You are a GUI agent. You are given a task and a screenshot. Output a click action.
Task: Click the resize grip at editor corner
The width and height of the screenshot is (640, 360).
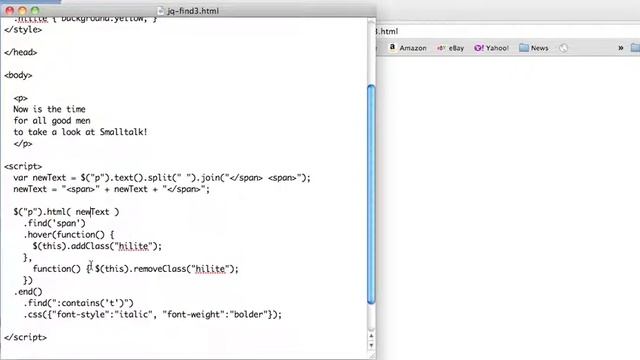371,356
